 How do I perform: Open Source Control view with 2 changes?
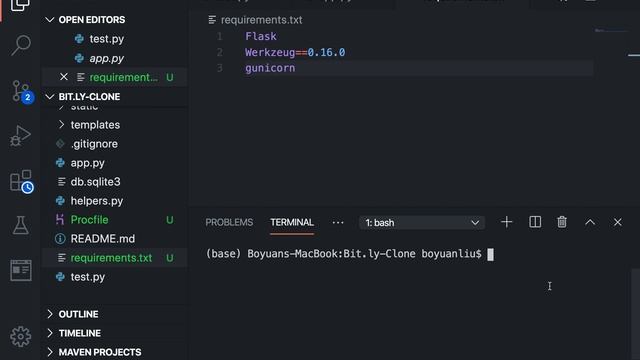(21, 91)
